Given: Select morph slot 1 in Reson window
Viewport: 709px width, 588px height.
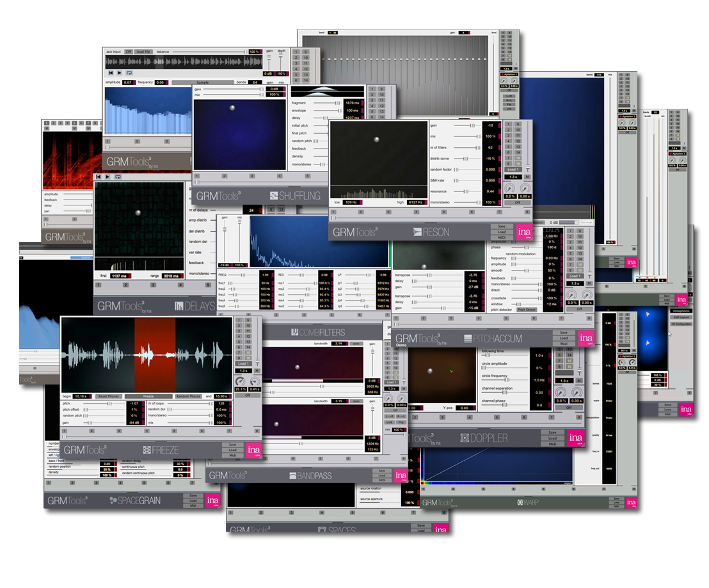Looking at the screenshot, I should [x=333, y=212].
